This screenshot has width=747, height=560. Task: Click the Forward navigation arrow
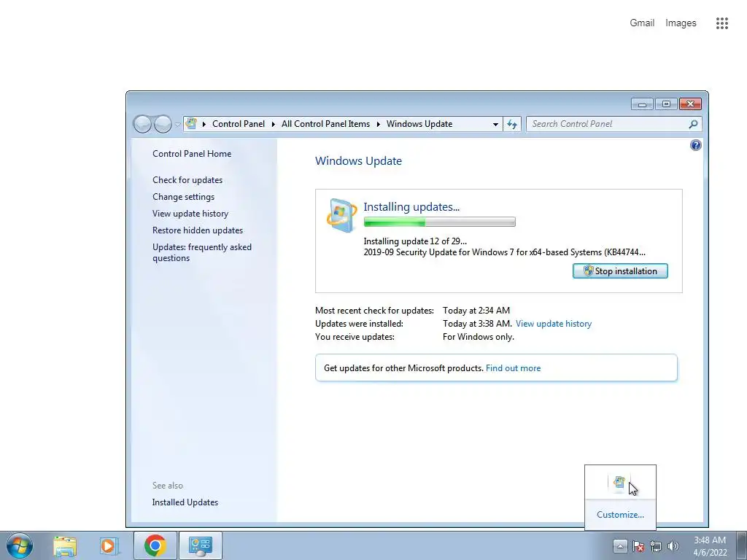click(163, 124)
